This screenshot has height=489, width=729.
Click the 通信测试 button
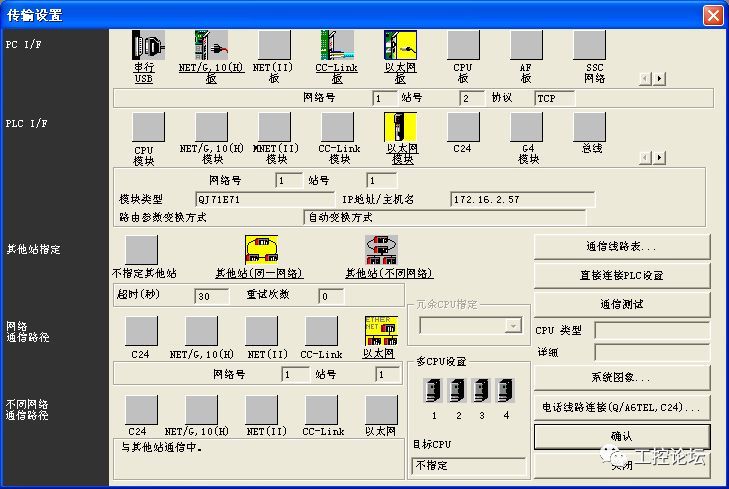[621, 304]
